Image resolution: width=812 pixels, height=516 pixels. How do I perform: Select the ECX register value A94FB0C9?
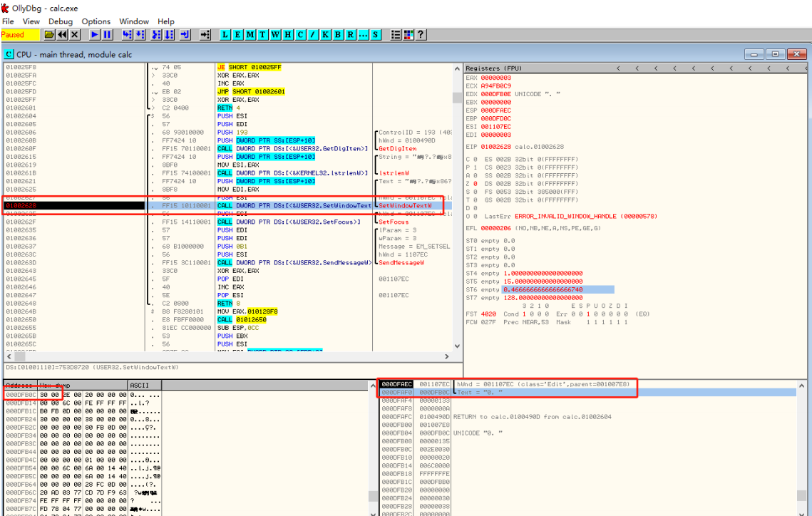495,86
